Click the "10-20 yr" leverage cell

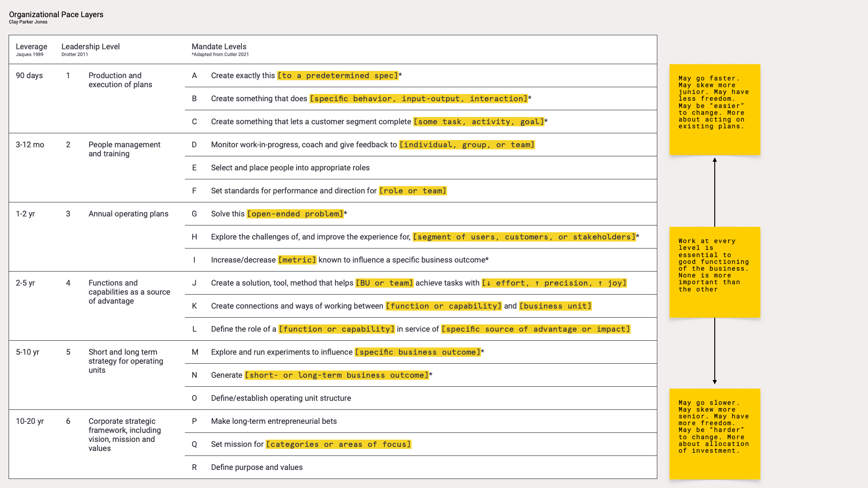point(30,421)
